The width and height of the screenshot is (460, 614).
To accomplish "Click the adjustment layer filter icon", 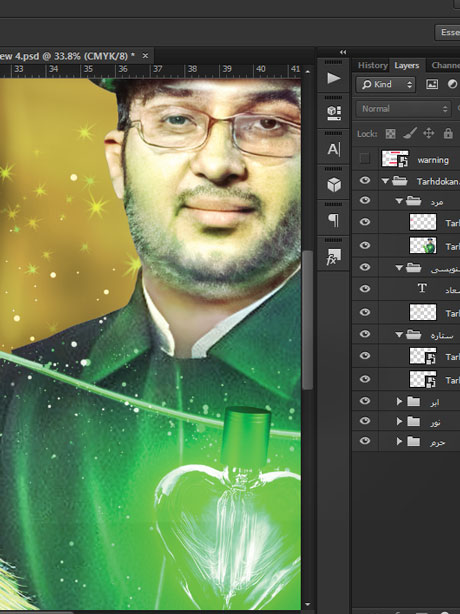I will 453,84.
